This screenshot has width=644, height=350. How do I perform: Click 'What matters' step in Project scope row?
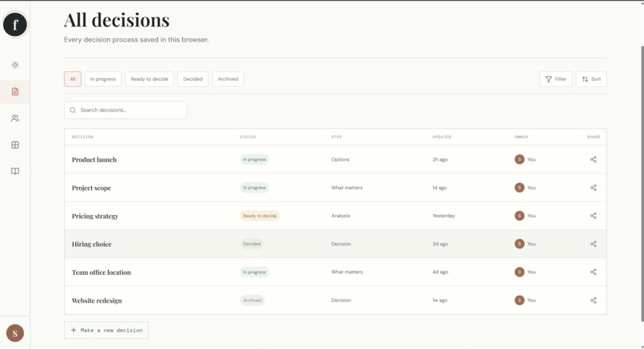click(347, 188)
